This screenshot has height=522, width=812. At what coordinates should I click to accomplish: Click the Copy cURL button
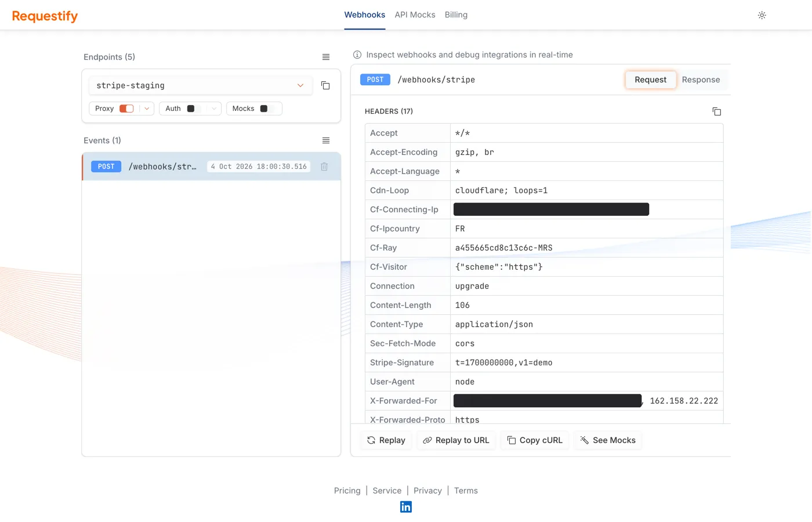coord(535,440)
